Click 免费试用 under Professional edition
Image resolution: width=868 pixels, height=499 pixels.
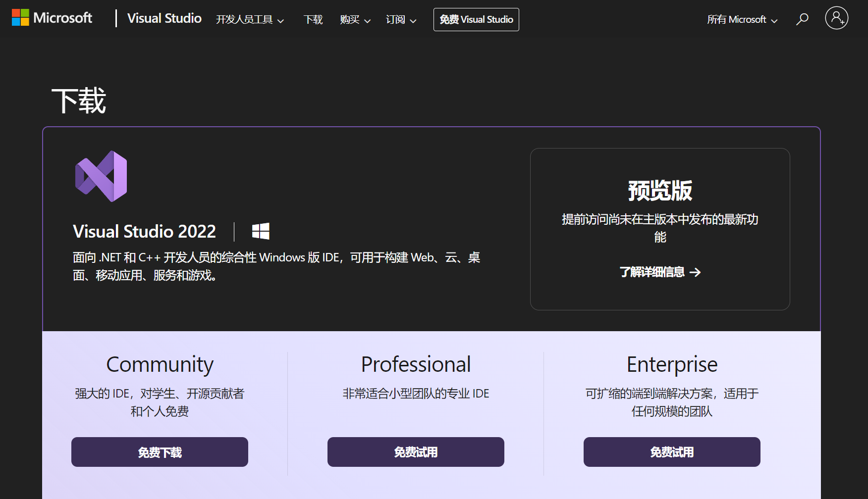point(416,451)
